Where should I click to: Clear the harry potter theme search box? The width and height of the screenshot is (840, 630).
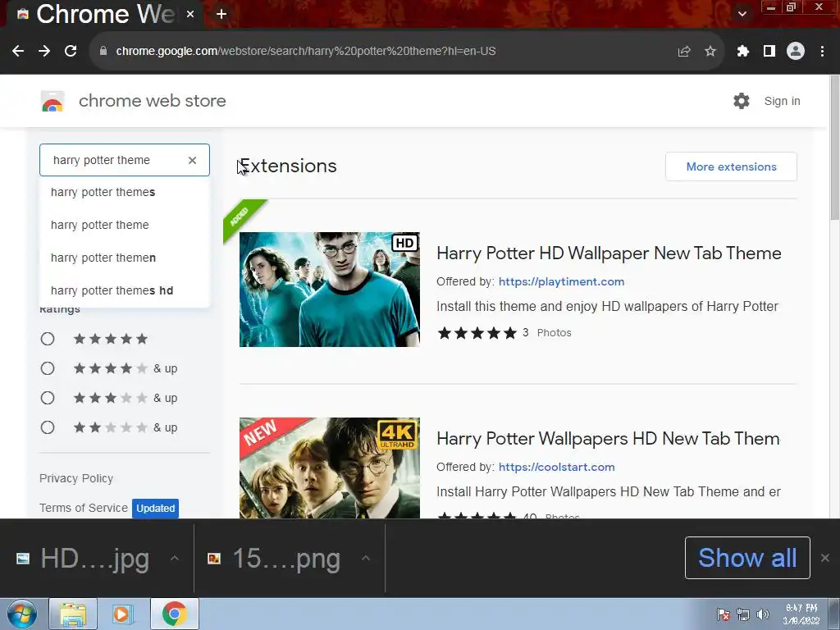[192, 160]
